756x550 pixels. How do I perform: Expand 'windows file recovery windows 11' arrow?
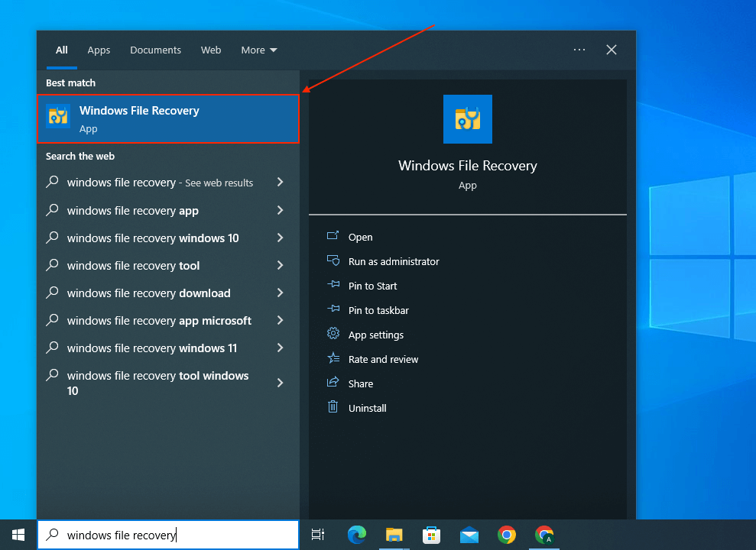tap(280, 348)
